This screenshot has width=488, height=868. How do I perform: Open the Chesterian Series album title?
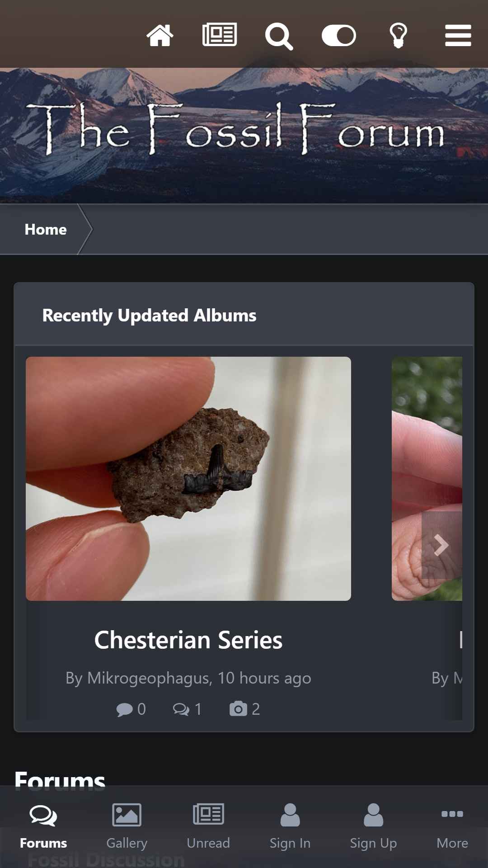click(x=188, y=640)
